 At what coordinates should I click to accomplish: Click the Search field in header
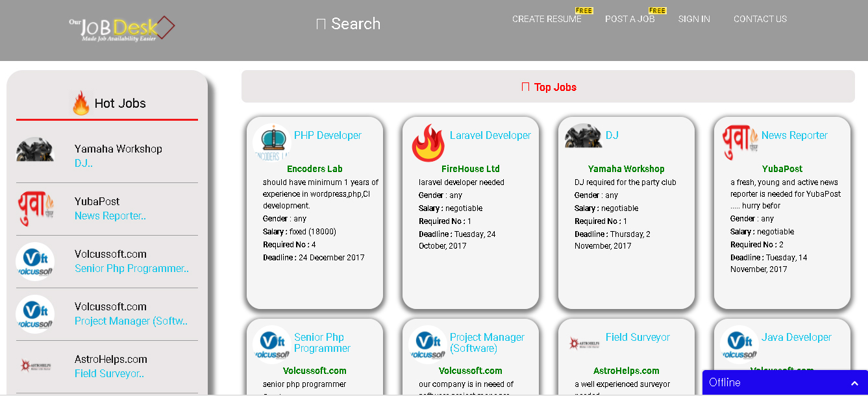click(349, 24)
